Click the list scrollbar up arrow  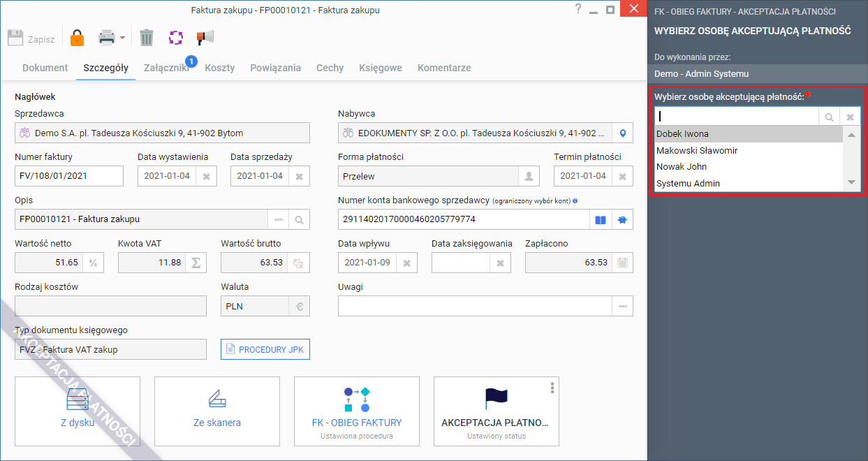pos(851,134)
